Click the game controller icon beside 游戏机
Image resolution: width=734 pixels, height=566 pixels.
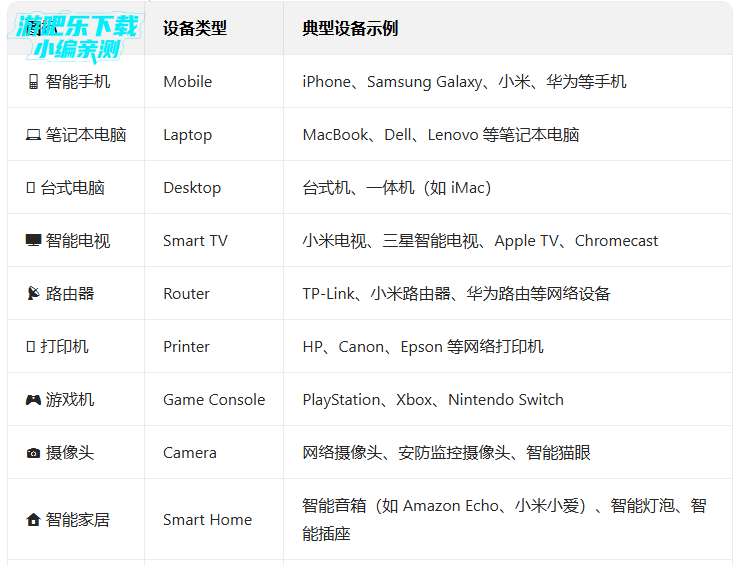tap(33, 400)
